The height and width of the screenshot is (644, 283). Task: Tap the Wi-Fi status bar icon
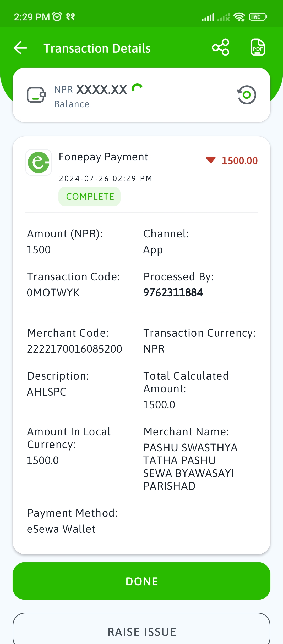239,17
